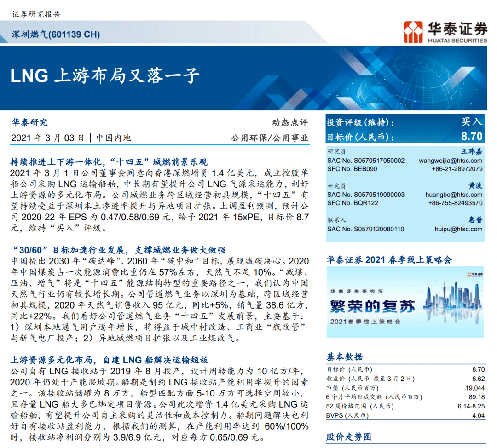Screen dimensions: 497x448
Task: Click contact name "惠普"
Action: coord(475,220)
